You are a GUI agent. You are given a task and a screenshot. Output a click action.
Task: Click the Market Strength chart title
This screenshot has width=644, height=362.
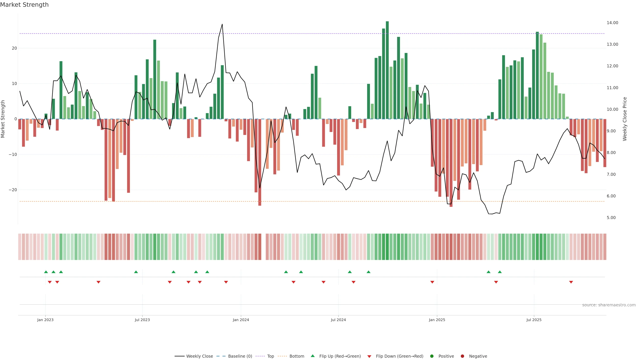point(24,5)
